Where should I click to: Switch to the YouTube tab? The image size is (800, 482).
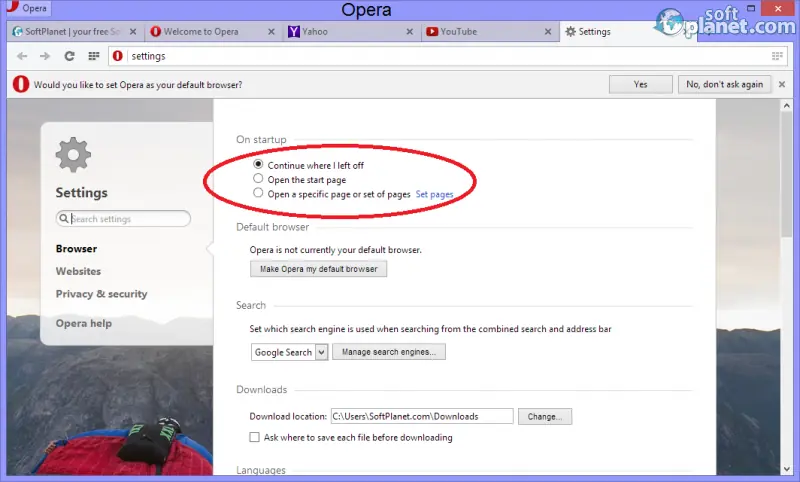[489, 32]
